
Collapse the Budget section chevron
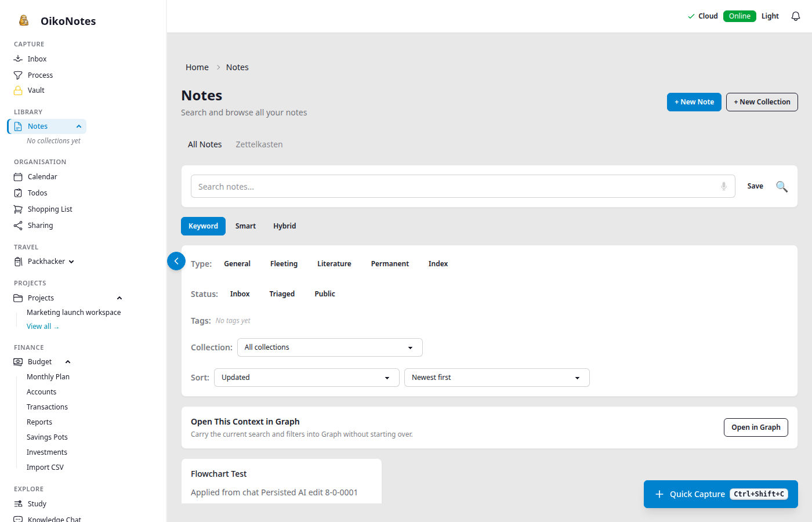tap(68, 362)
